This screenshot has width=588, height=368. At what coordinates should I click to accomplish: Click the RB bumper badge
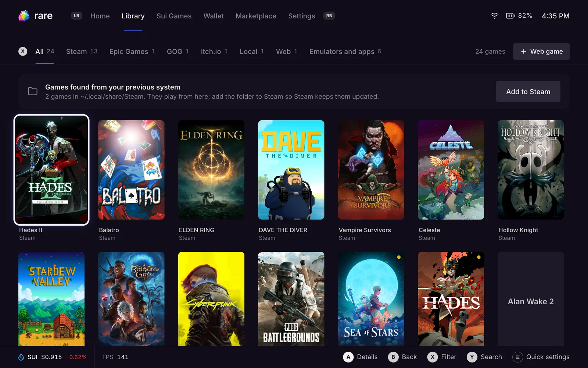point(329,16)
